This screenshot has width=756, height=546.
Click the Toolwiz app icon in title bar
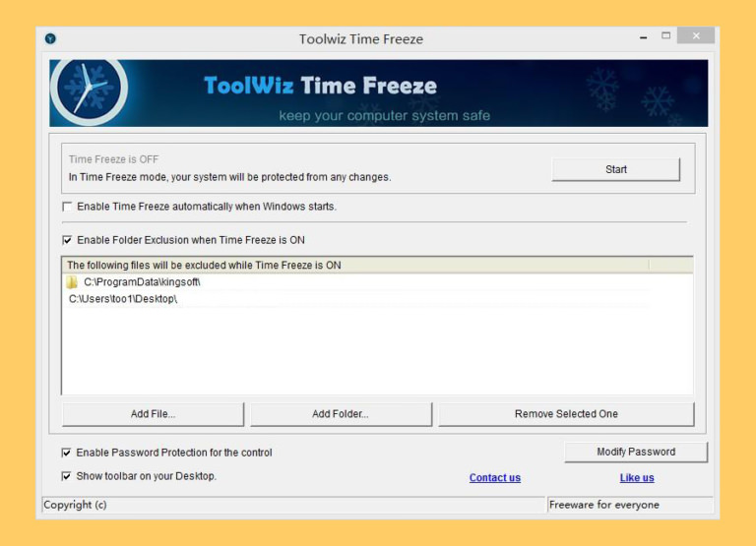[x=50, y=38]
